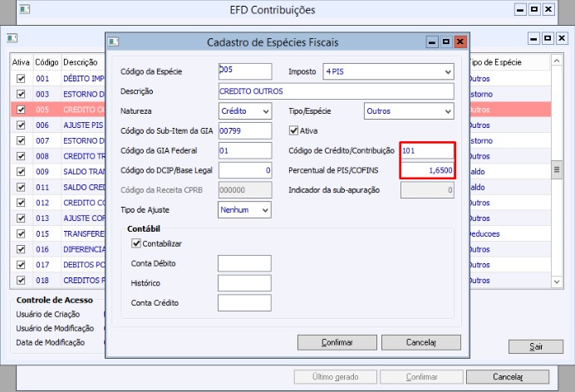Click Cancelar in the EFD Contribuições window
The image size is (575, 392).
click(x=508, y=376)
